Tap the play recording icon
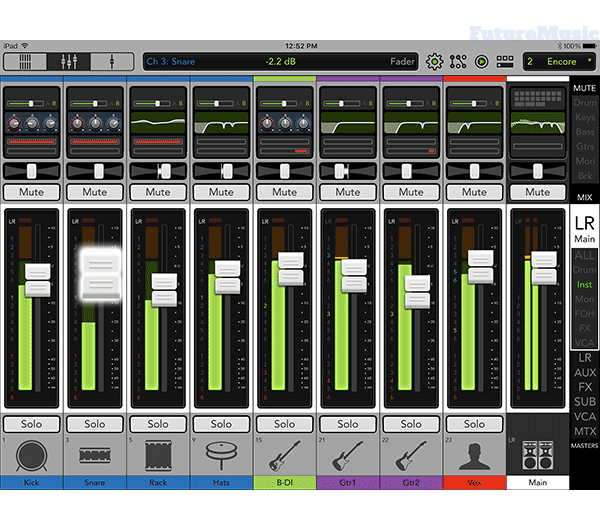Screen dimensions: 600x530 pos(481,62)
